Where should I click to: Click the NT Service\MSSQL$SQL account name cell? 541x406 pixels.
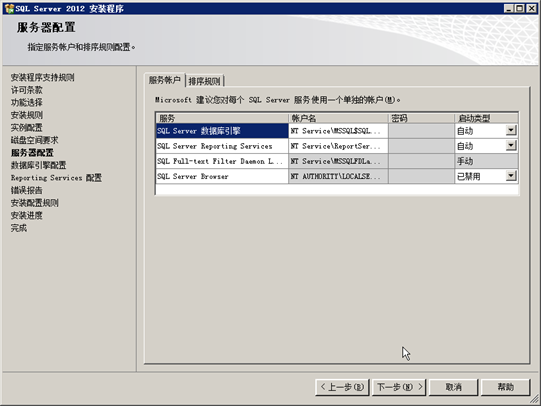(338, 131)
